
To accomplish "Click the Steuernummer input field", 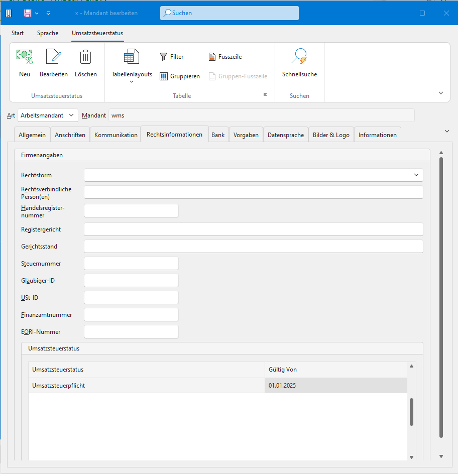I will pos(131,264).
